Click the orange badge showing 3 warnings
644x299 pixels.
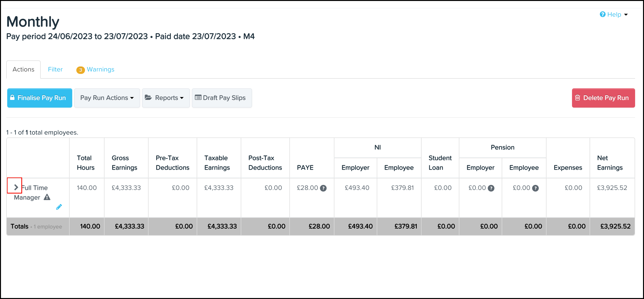80,70
